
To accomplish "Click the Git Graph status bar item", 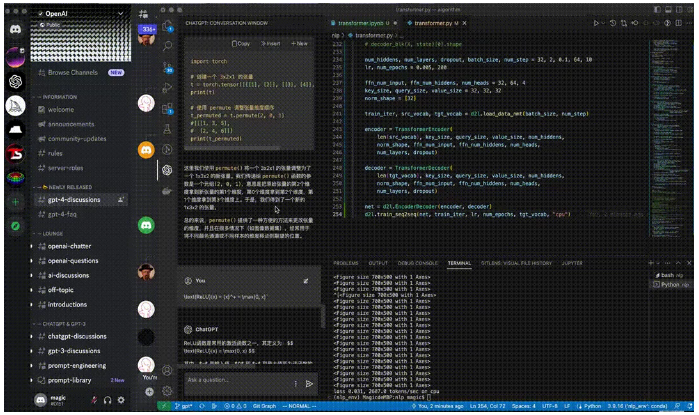I will (263, 407).
